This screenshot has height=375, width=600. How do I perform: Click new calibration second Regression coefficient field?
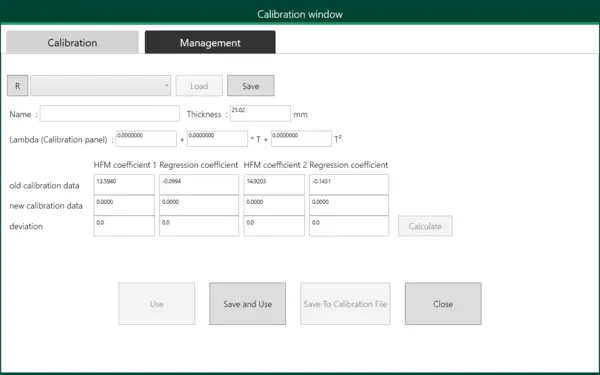(x=349, y=205)
